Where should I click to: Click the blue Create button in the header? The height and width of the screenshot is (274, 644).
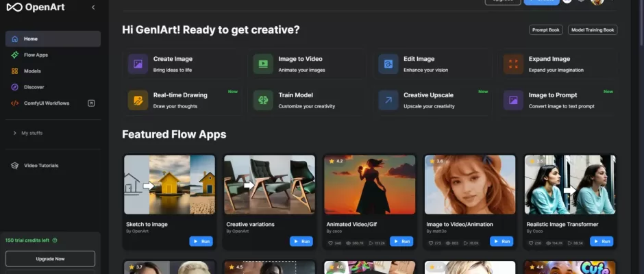542,1
